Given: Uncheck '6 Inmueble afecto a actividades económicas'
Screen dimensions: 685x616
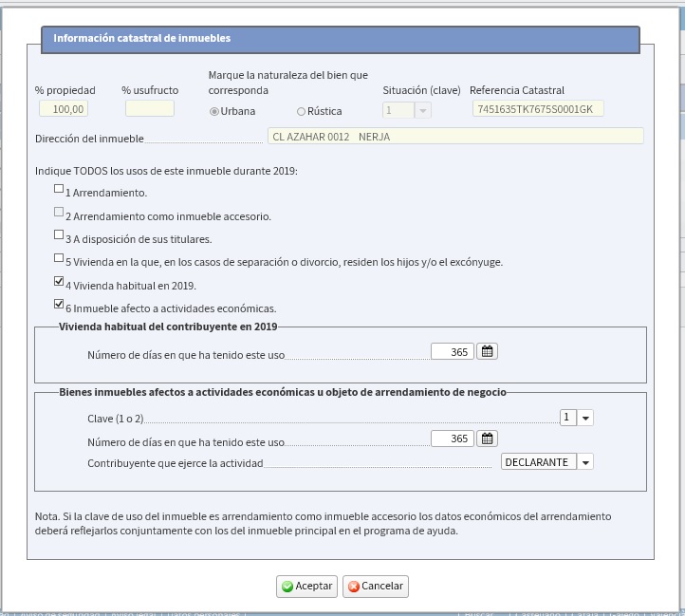Looking at the screenshot, I should tap(60, 305).
